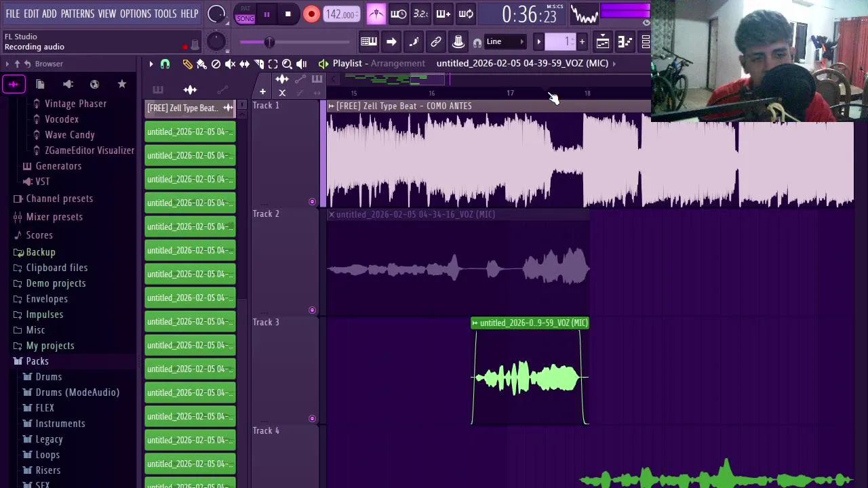
Task: Select the slip tool double-arrow icon
Action: (x=244, y=64)
